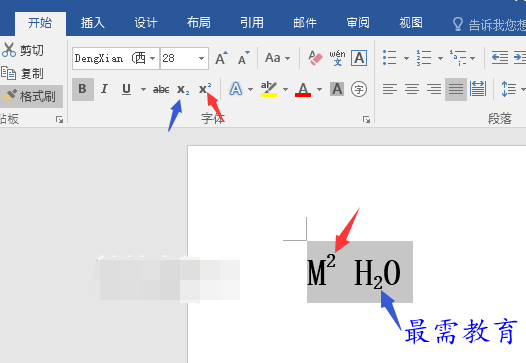
Task: Toggle justify alignment
Action: point(456,89)
